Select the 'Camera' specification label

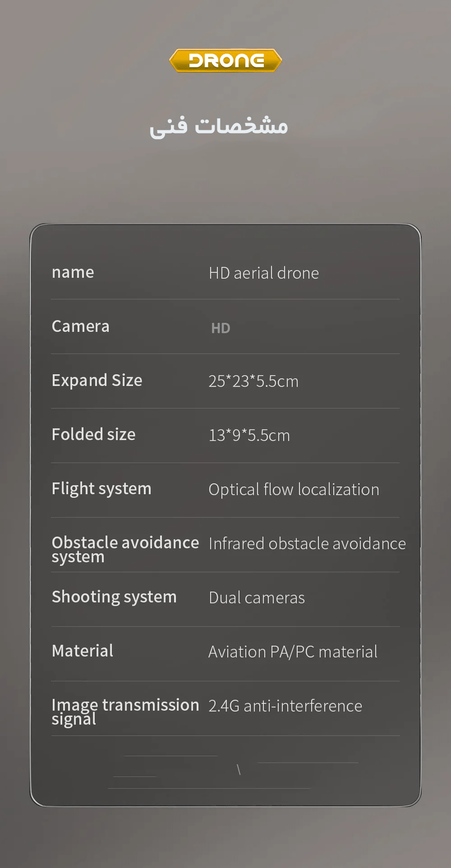pos(81,326)
